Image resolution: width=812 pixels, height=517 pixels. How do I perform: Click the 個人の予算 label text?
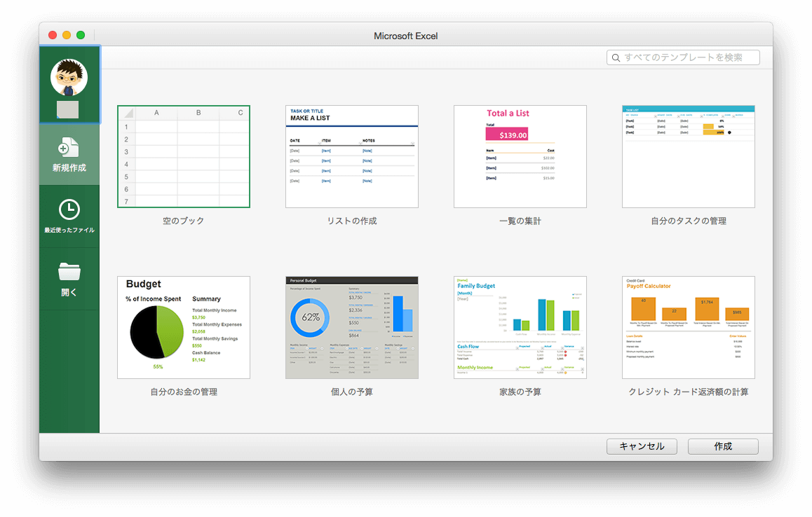(x=351, y=392)
